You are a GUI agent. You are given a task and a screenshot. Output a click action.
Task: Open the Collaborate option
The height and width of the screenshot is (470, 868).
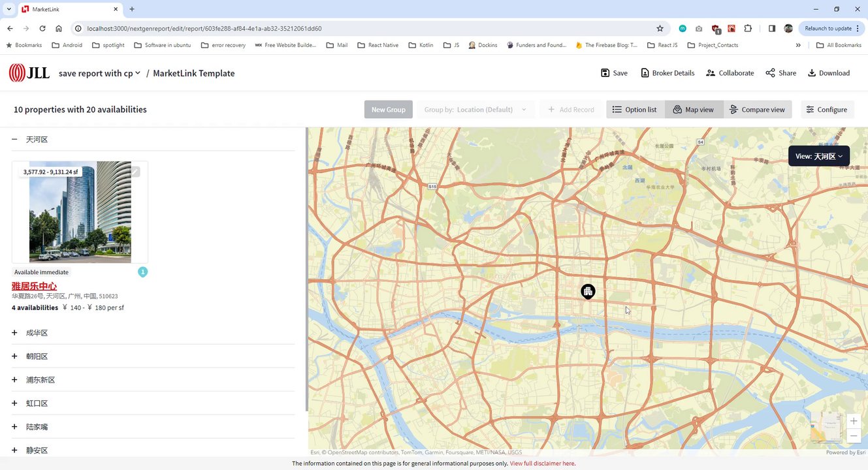coord(730,73)
